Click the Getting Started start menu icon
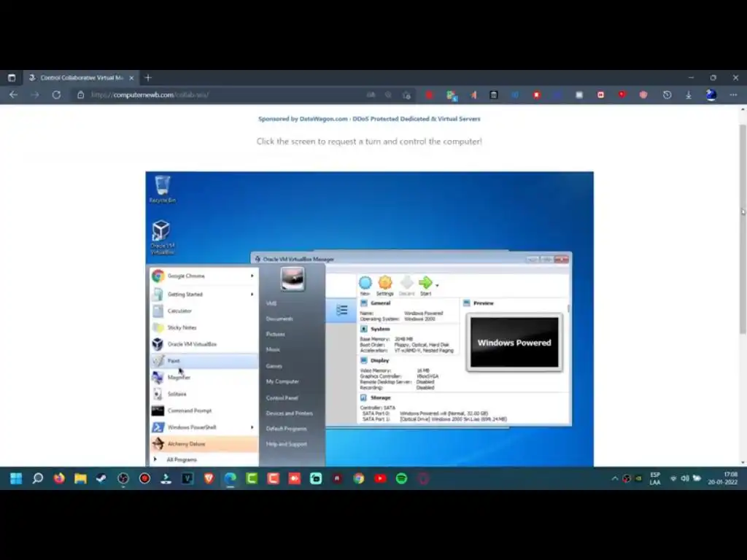The width and height of the screenshot is (747, 560). pos(158,295)
